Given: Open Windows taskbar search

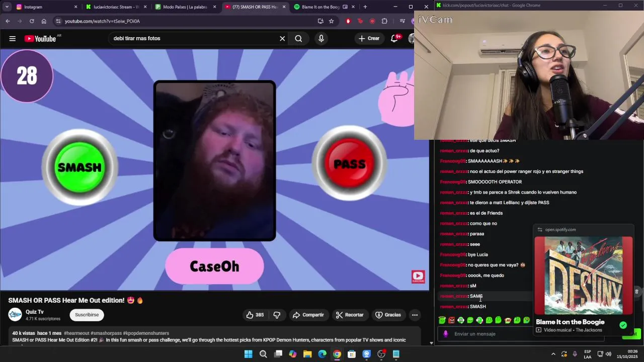Looking at the screenshot, I should 263,354.
